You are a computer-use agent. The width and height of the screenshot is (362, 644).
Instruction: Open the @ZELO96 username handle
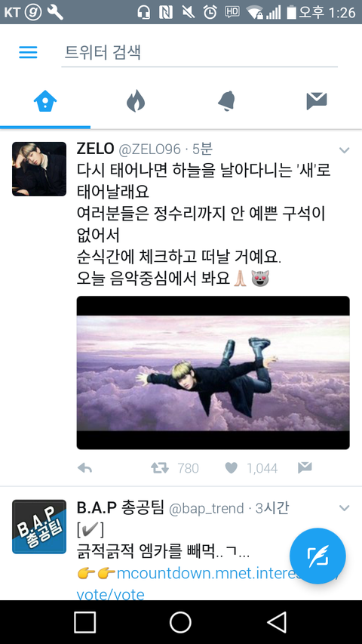pyautogui.click(x=150, y=149)
